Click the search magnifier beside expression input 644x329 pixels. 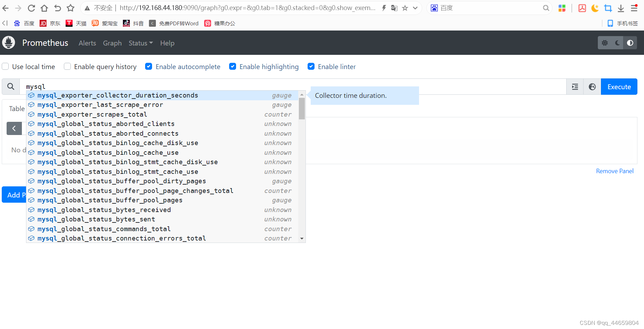coord(11,86)
